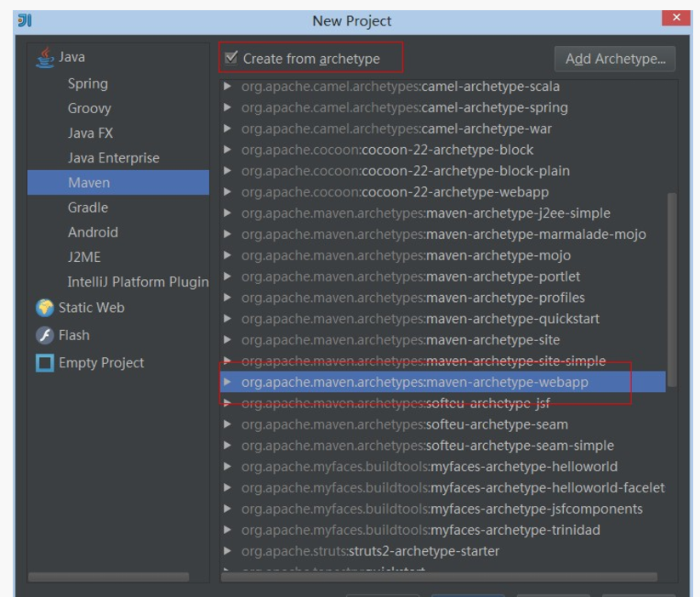This screenshot has width=700, height=597.
Task: Expand struts2-archetype-starter node
Action: [227, 551]
